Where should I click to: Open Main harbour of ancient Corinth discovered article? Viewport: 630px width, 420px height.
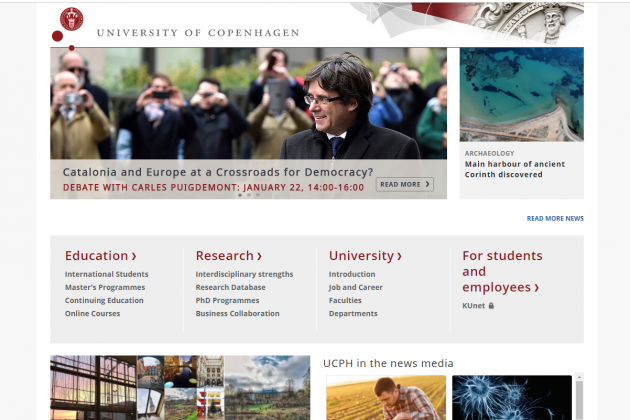(x=515, y=169)
